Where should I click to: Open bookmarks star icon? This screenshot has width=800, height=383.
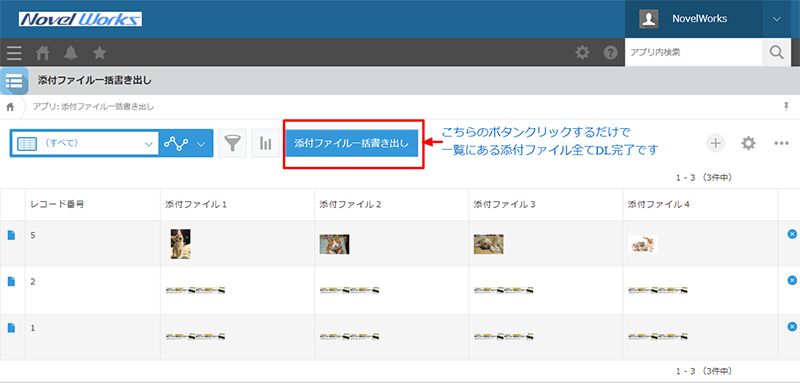coord(99,52)
